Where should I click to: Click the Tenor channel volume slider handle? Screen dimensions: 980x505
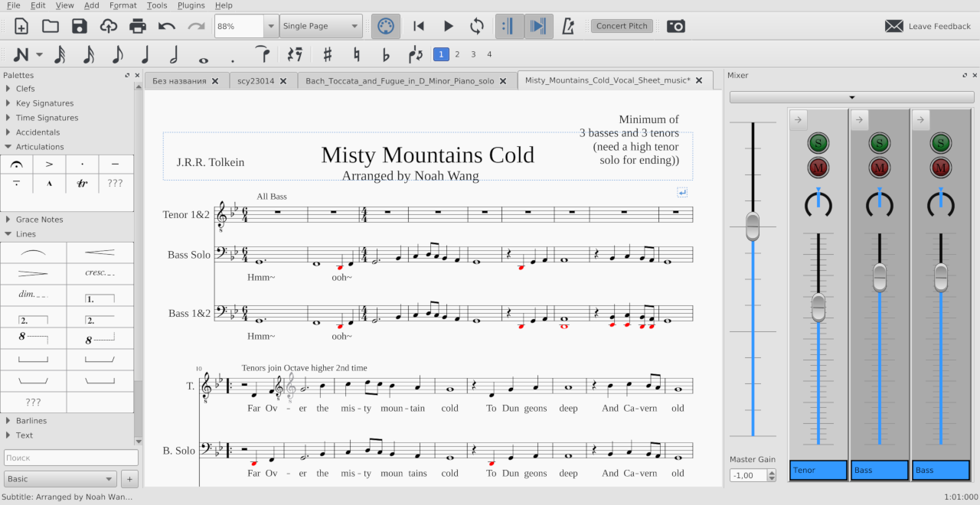818,307
